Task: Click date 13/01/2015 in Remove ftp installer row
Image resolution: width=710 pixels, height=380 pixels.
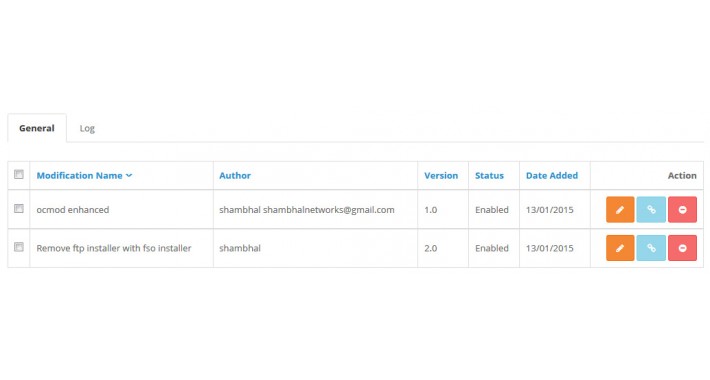Action: (549, 248)
